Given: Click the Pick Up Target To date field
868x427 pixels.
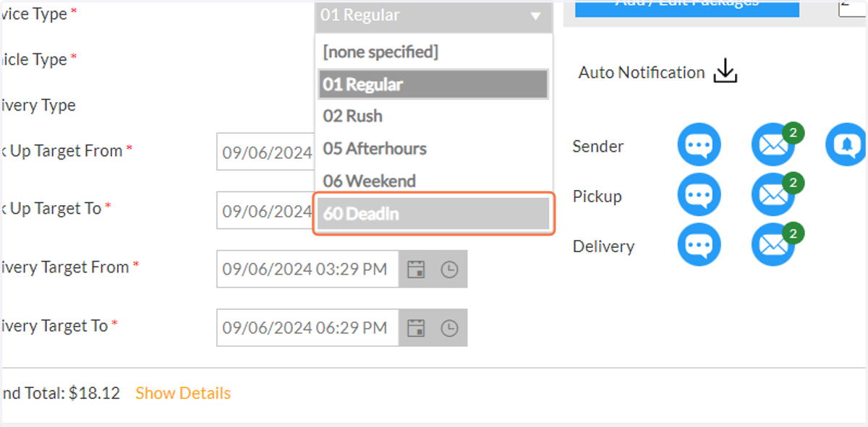Looking at the screenshot, I should tap(265, 211).
